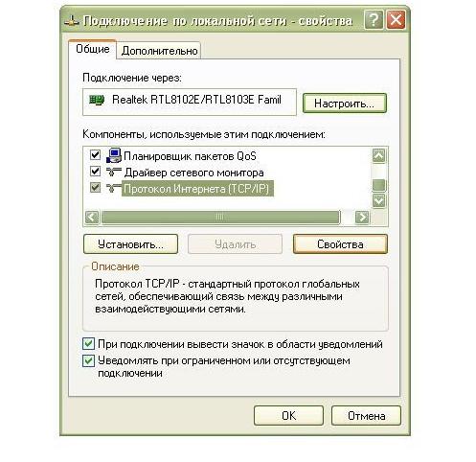Switch to the Дополнительно tab
Viewport: 476px width, 462px height.
pos(159,51)
